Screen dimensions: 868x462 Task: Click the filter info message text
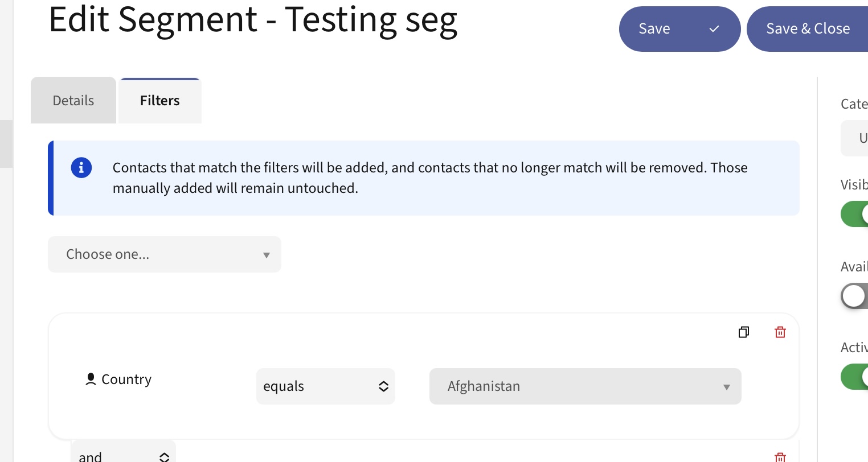430,178
